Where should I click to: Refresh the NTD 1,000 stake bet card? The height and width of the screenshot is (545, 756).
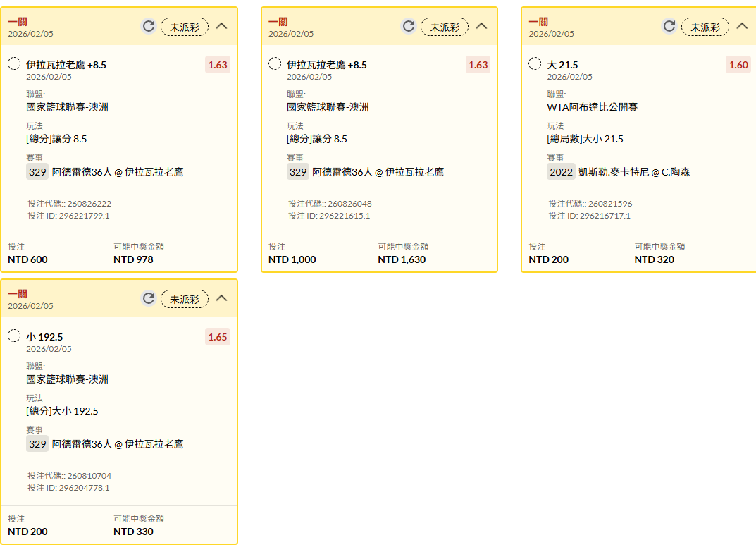pyautogui.click(x=409, y=27)
